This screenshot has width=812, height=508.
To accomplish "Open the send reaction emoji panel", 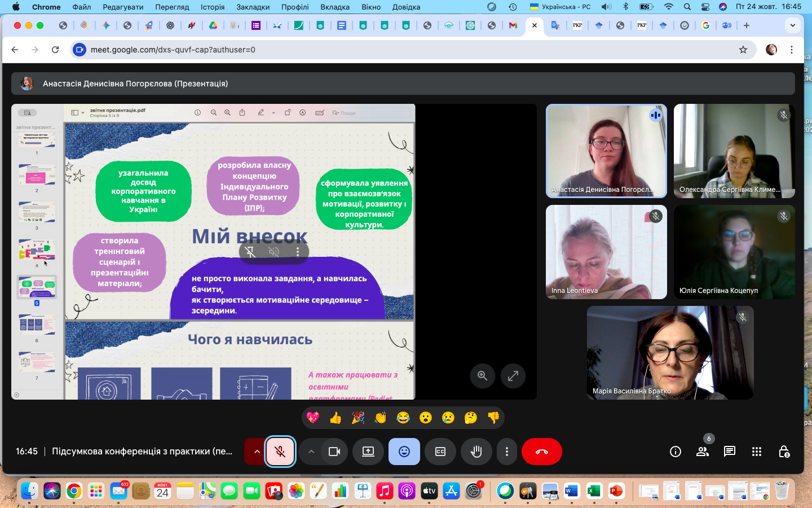I will pos(404,452).
